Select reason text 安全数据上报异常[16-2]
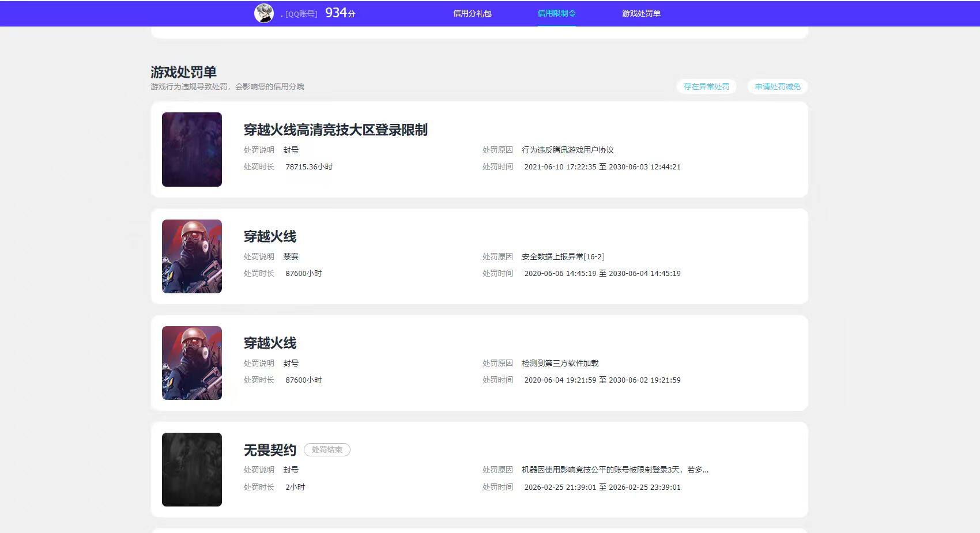Screen dimensions: 980x533 point(563,256)
